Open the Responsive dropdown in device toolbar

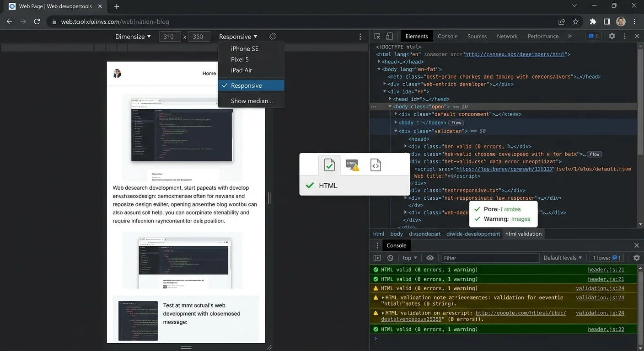[x=238, y=37]
